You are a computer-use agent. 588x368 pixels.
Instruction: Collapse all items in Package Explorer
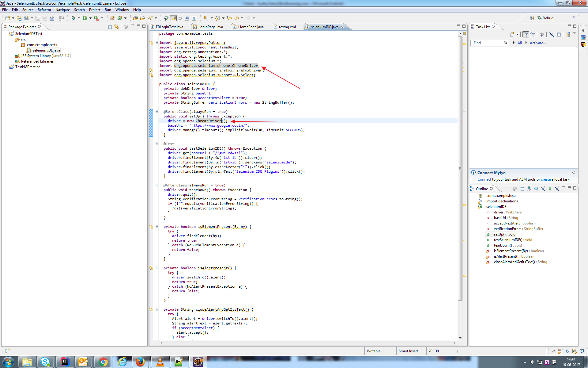pos(110,27)
